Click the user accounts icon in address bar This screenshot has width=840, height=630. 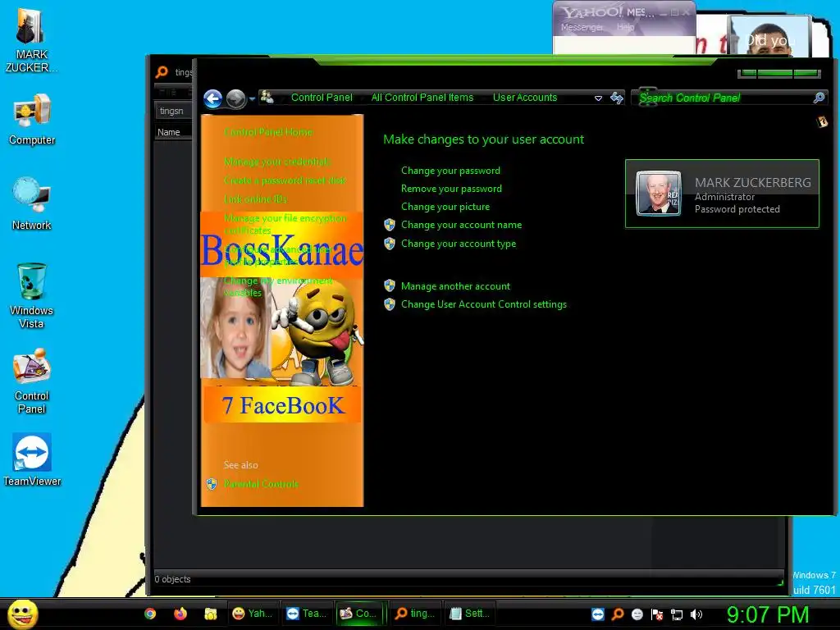pyautogui.click(x=267, y=98)
